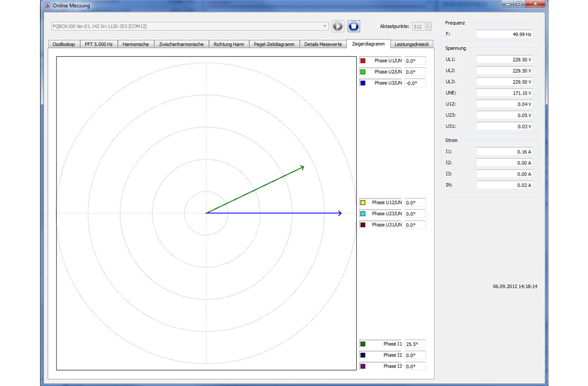Maximize the Online Messung window
The image size is (588, 386).
tap(519, 4)
